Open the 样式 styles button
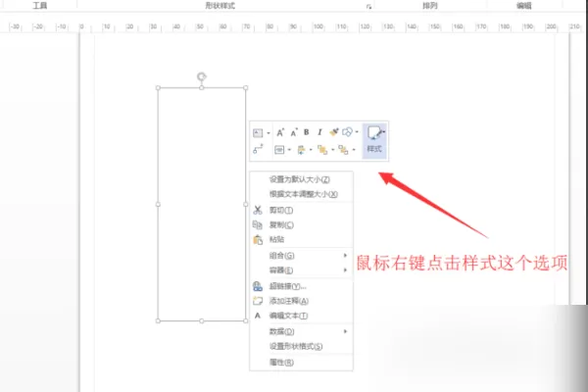Screen dimensions: 588x392 click(x=374, y=140)
